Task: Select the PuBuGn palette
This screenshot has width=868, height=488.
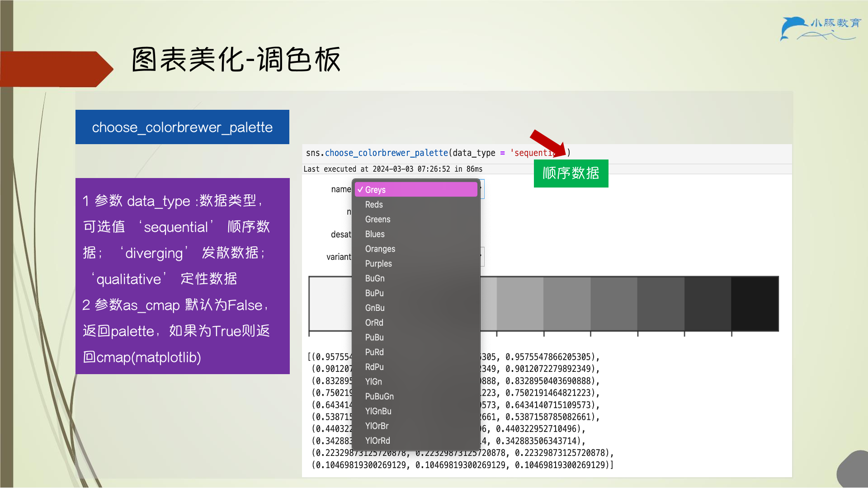Action: [416, 397]
